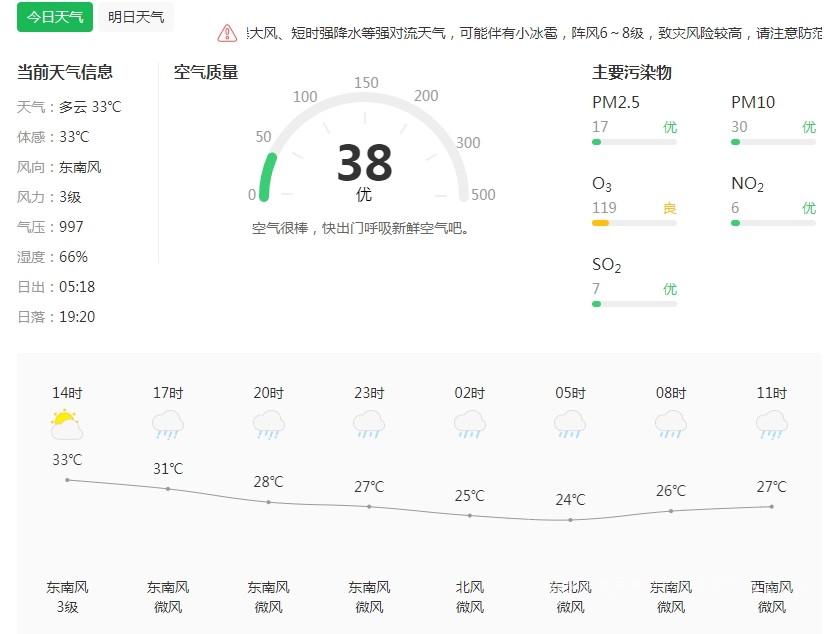Click the 北风 wind label at 02时
The image size is (831, 634).
pos(470,587)
